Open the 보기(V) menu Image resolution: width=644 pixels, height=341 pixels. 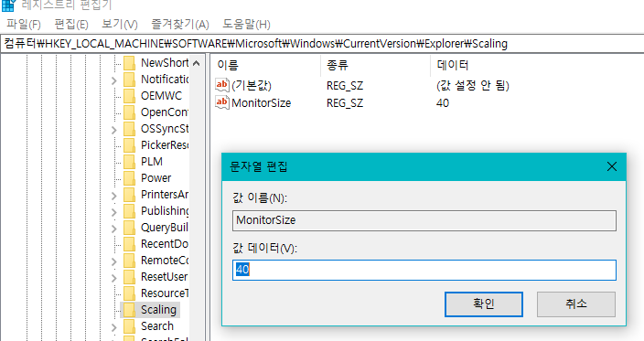tap(120, 24)
